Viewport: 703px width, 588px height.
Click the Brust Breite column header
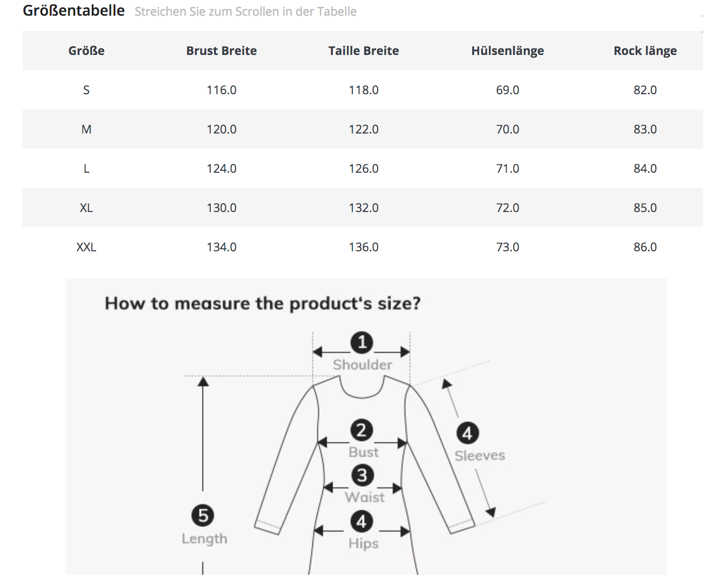[221, 51]
